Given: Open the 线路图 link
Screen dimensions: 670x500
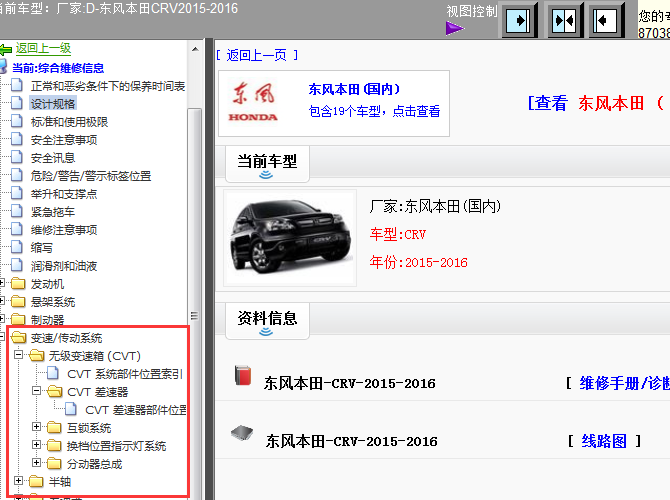Looking at the screenshot, I should [x=604, y=441].
